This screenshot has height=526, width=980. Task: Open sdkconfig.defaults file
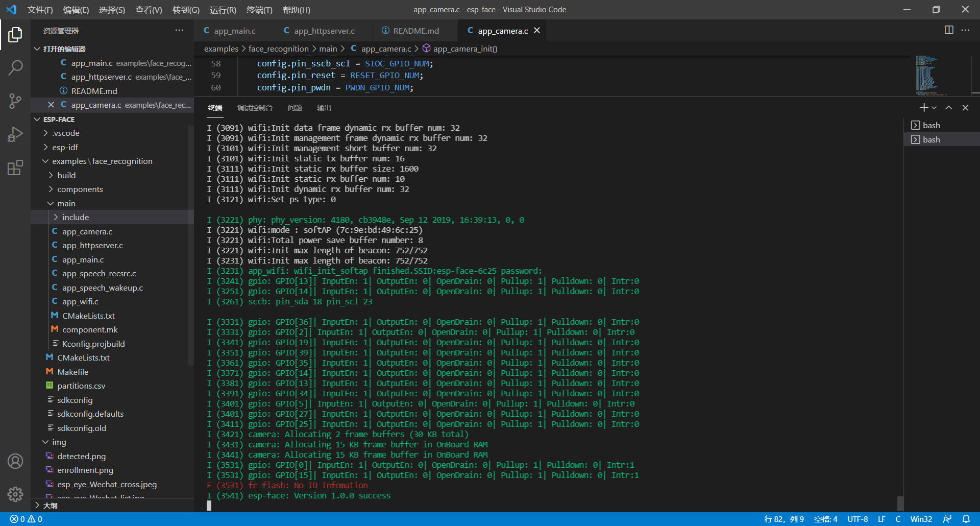112,414
